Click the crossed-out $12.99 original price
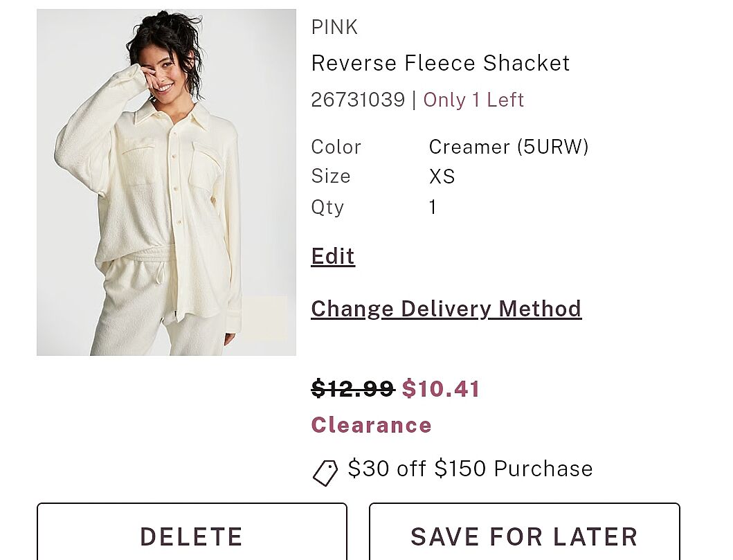 point(352,389)
